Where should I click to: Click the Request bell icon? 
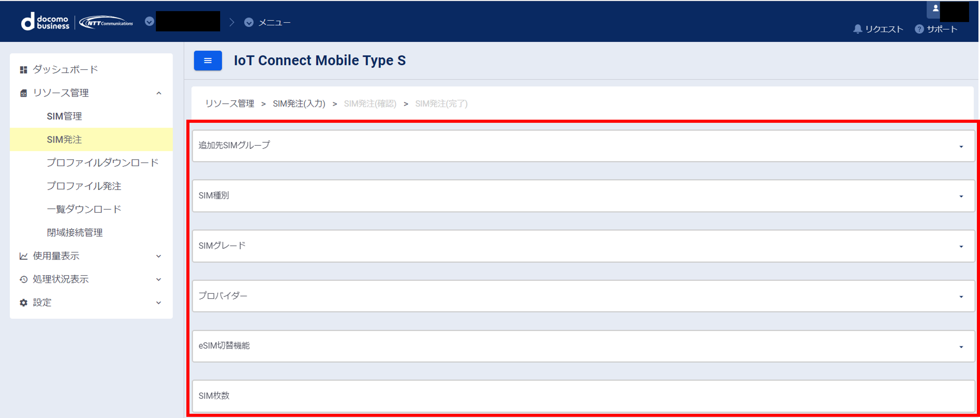pyautogui.click(x=857, y=29)
